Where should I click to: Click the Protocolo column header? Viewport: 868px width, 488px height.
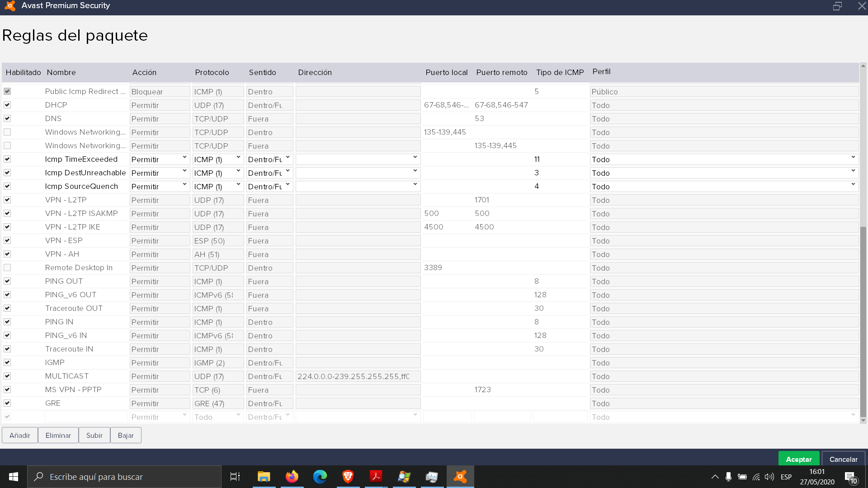point(212,72)
